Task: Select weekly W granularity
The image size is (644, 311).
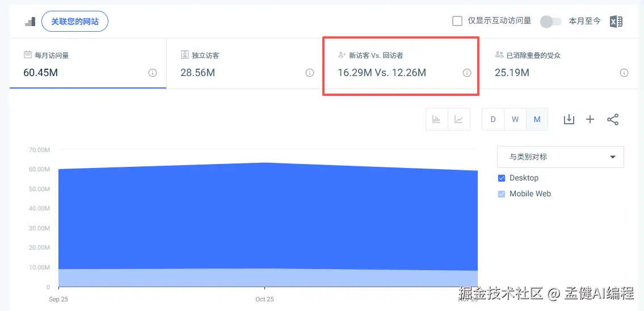Action: click(x=515, y=120)
